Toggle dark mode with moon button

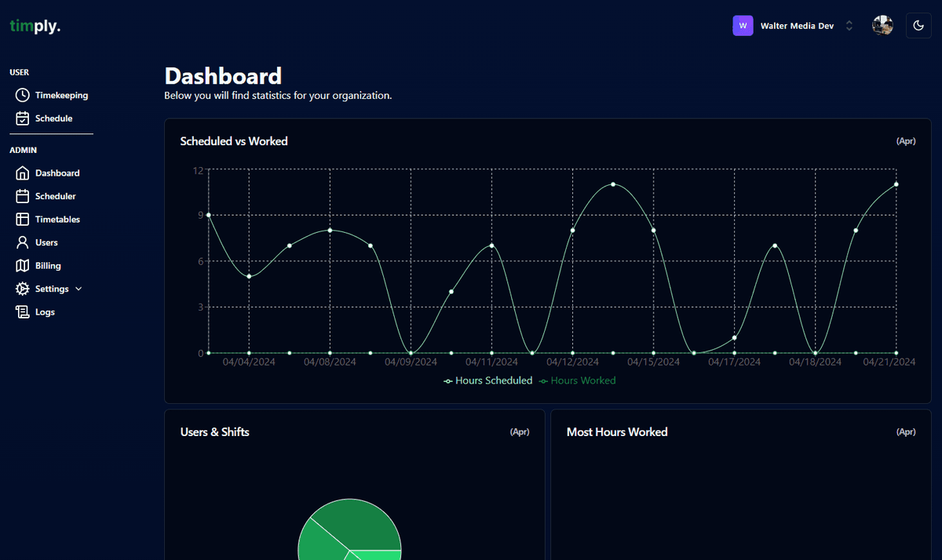(x=918, y=26)
